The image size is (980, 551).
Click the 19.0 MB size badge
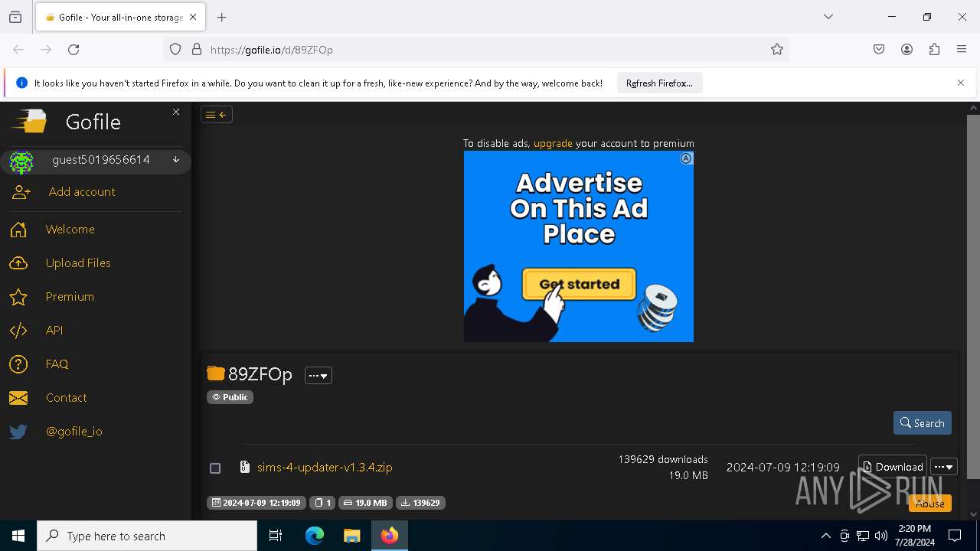365,503
